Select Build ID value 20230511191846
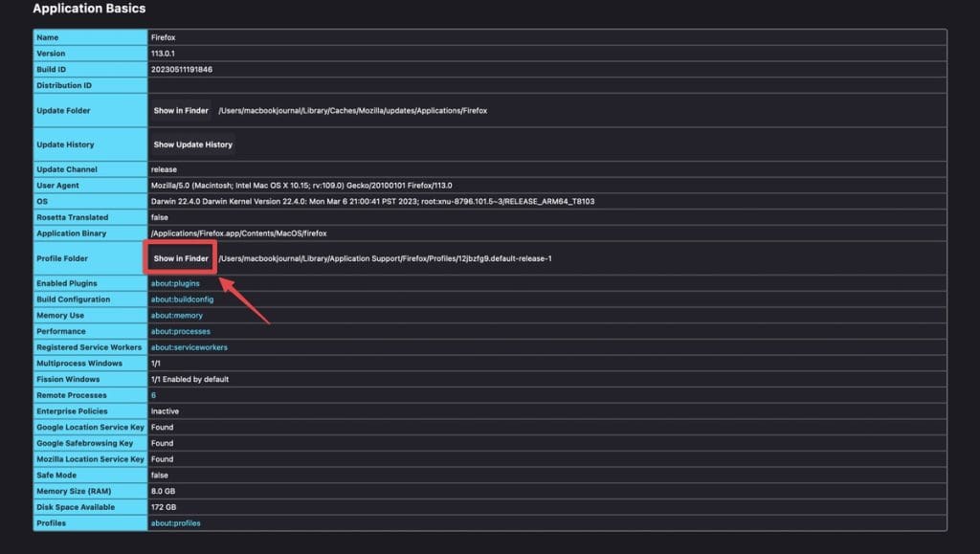980x554 pixels. click(181, 69)
